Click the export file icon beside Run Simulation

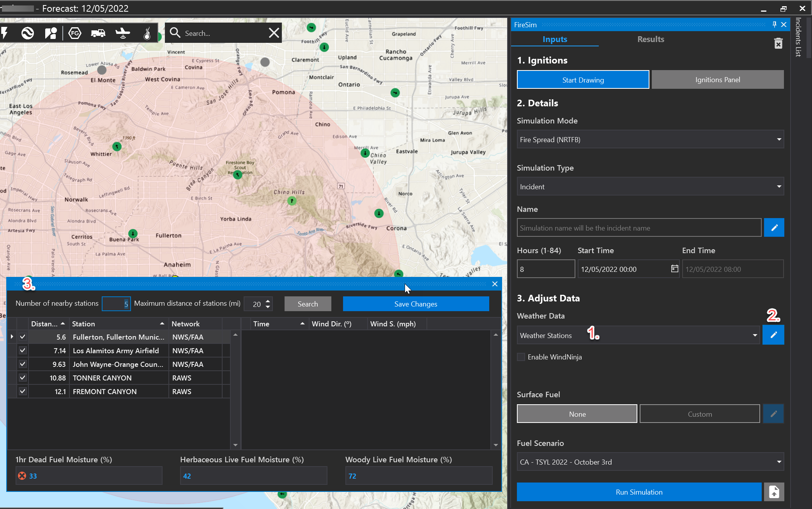[774, 492]
